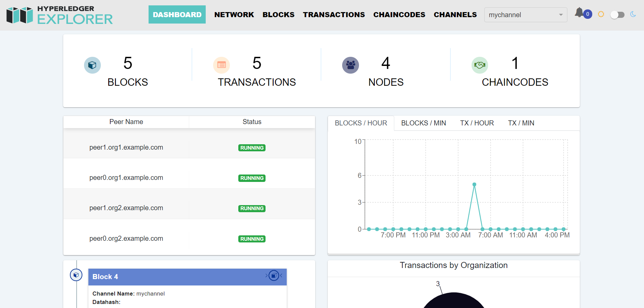The image size is (644, 308).
Task: Toggle the light/dark theme switch
Action: click(x=617, y=15)
